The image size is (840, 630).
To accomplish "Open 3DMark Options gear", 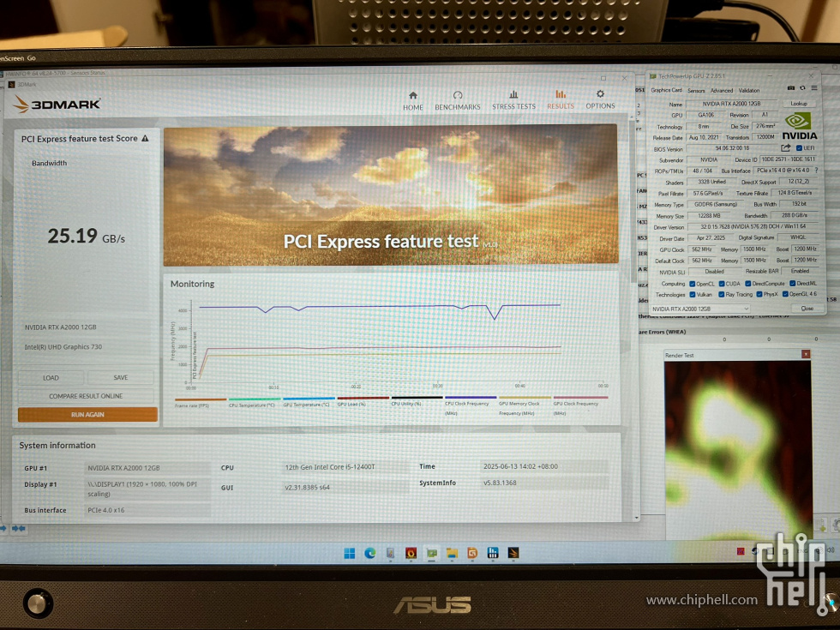I will [600, 100].
